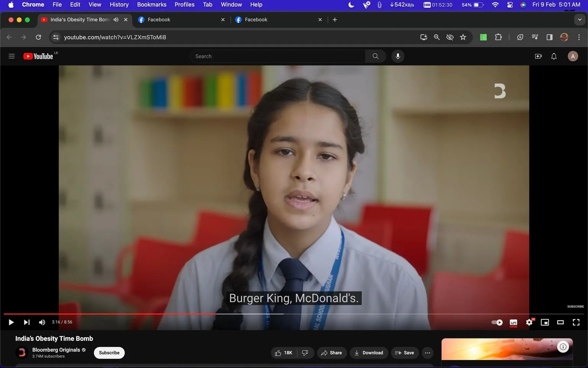588x368 pixels.
Task: Open Chrome profile avatar
Action: coord(564,37)
